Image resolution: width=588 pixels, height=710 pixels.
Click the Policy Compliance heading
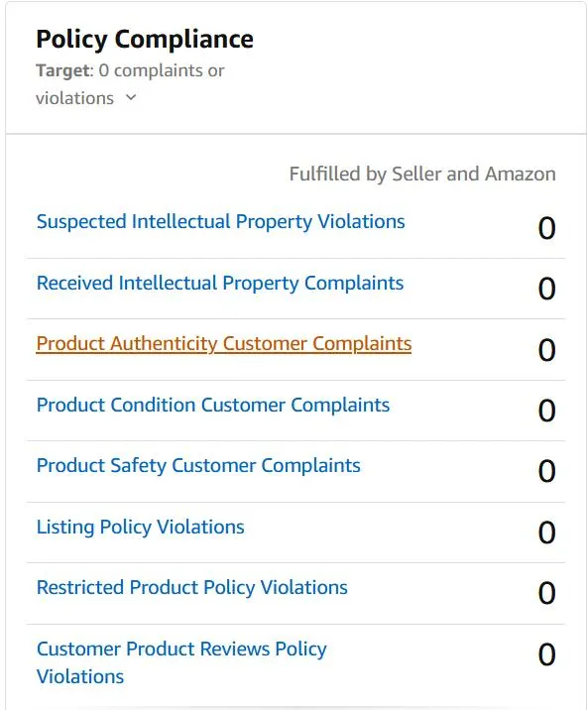coord(145,40)
